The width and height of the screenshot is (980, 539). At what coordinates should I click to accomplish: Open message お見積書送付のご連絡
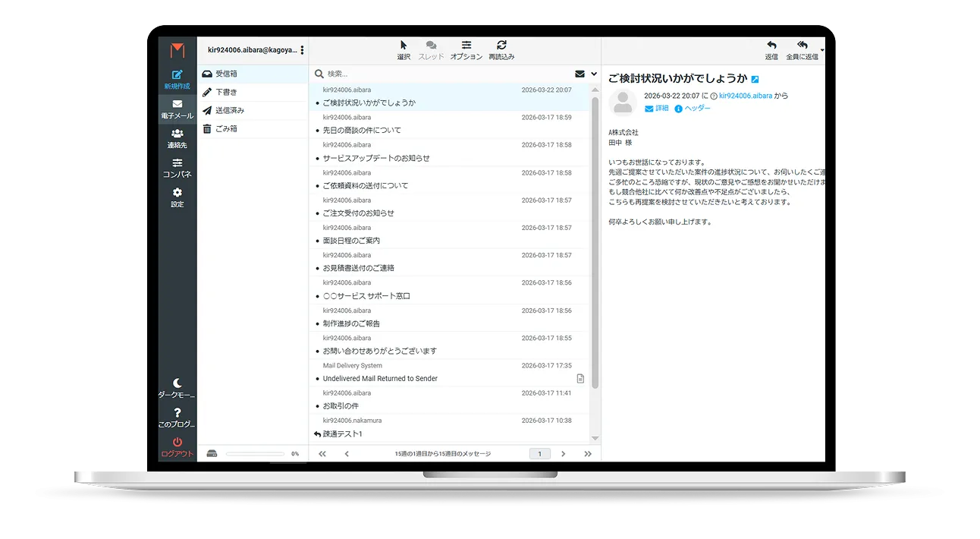pos(448,262)
